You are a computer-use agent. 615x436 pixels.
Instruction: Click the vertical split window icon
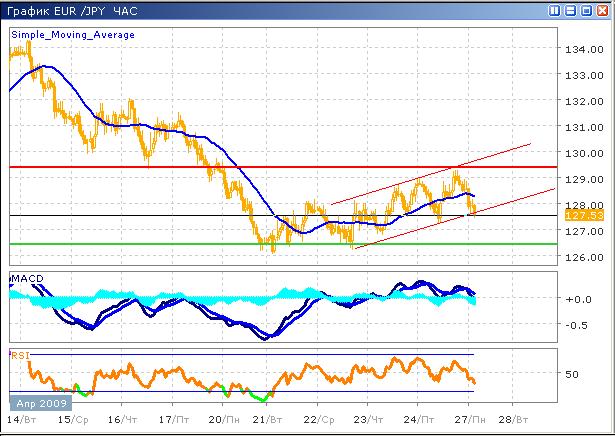pyautogui.click(x=555, y=10)
